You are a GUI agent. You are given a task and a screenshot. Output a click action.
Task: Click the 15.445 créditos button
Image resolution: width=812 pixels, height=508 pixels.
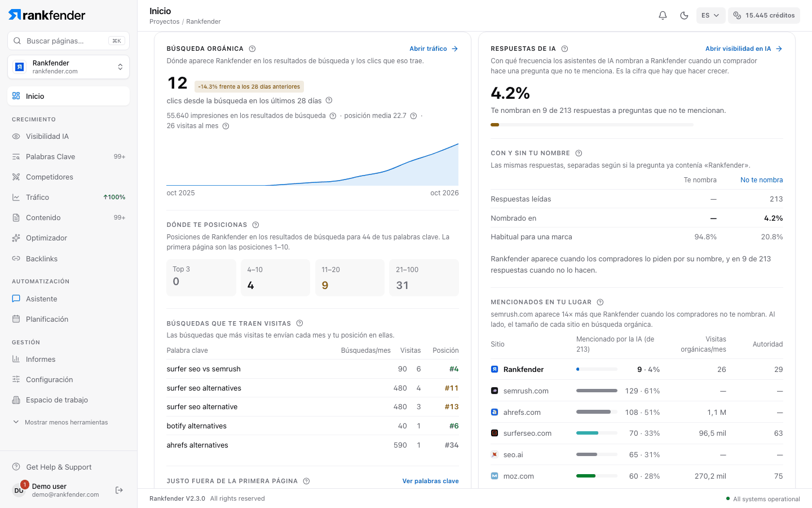764,15
